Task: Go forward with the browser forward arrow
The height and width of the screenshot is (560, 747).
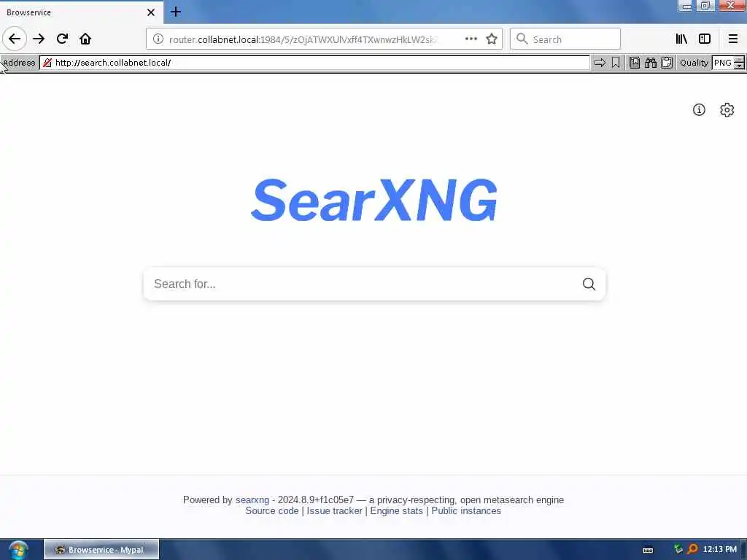Action: coord(39,39)
